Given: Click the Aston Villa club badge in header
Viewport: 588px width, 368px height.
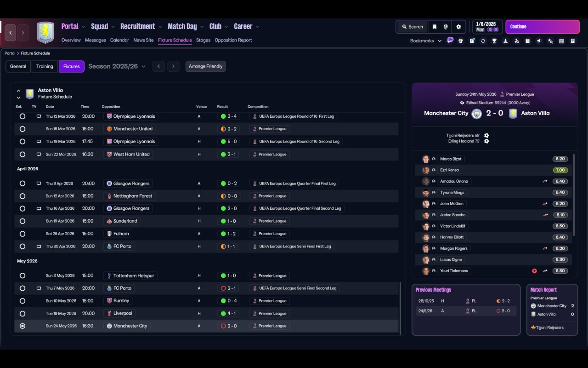Looking at the screenshot, I should 45,33.
